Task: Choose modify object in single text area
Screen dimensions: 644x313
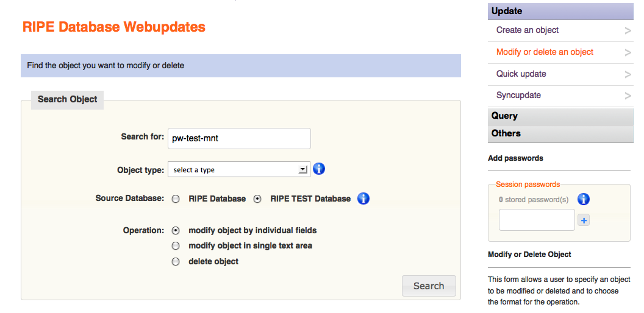Action: point(176,246)
